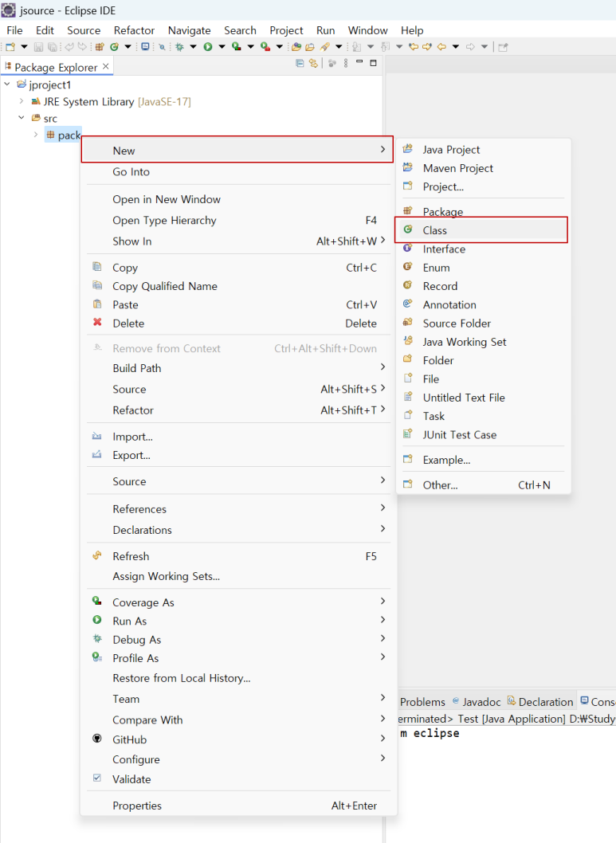The height and width of the screenshot is (843, 616).
Task: Collapse the src folder node
Action: click(x=22, y=118)
